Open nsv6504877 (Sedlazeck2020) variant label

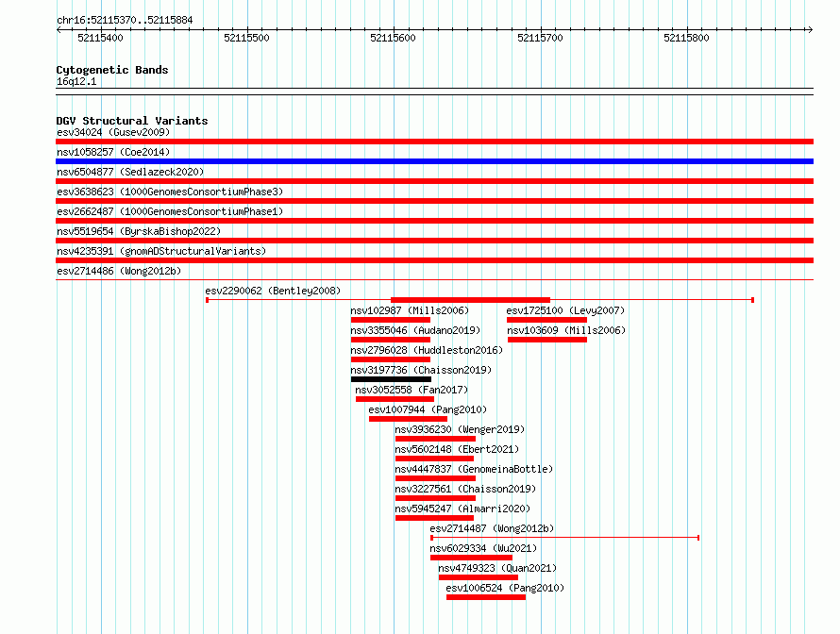pos(130,172)
